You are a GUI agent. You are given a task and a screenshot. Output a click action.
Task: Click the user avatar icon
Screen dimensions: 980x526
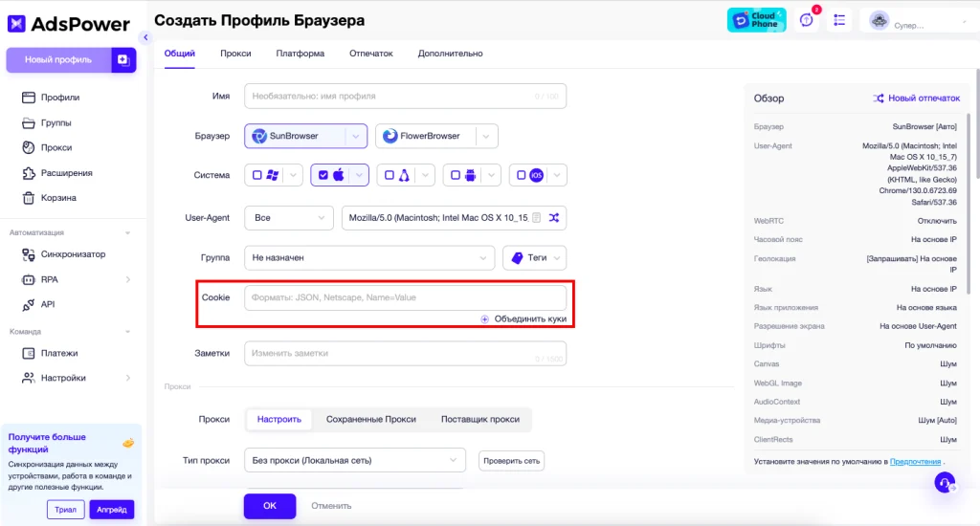click(x=880, y=21)
